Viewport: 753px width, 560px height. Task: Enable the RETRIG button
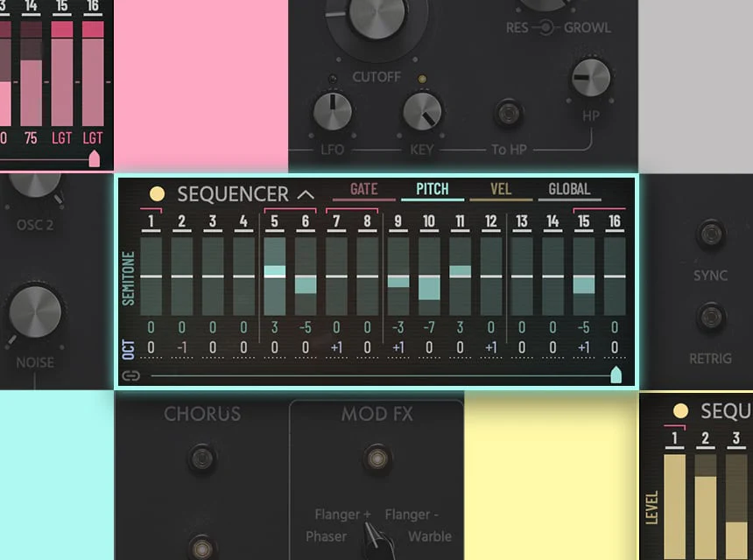[x=710, y=316]
